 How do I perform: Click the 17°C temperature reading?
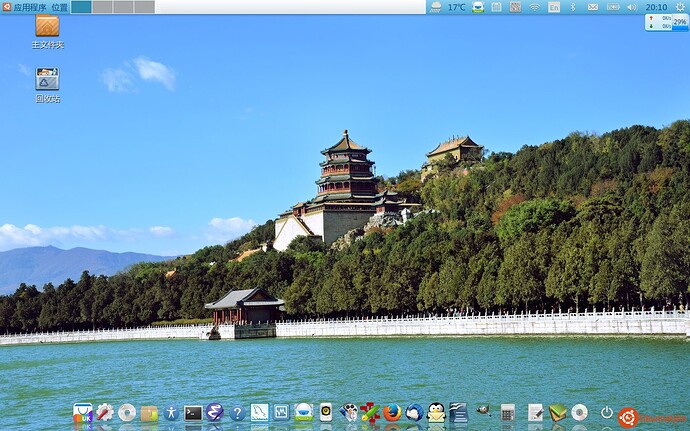[x=456, y=7]
